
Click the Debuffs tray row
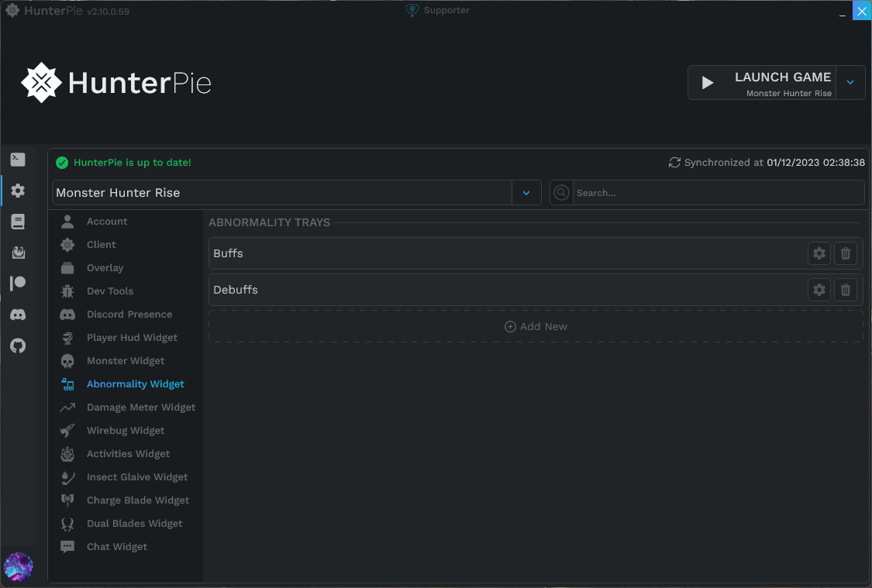point(536,290)
